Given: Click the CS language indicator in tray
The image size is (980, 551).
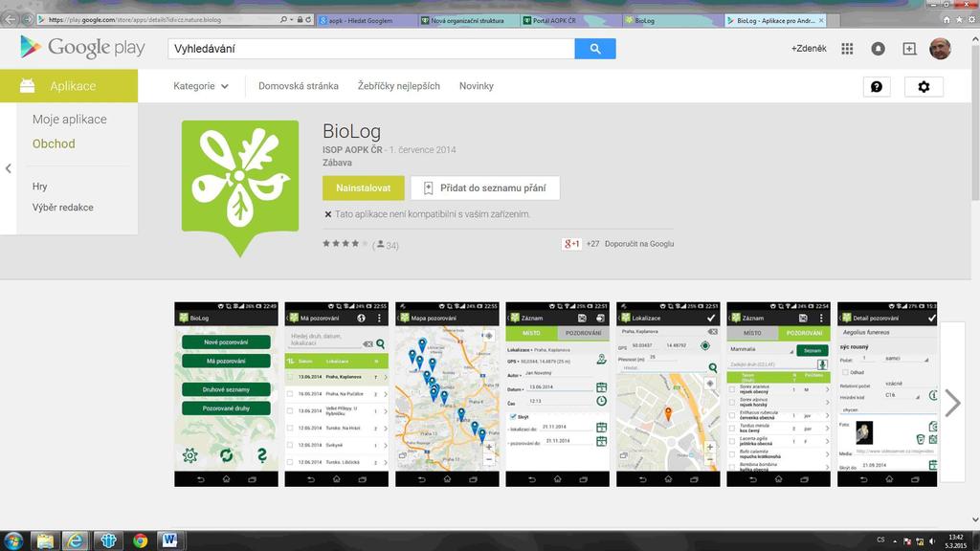Looking at the screenshot, I should click(x=880, y=540).
